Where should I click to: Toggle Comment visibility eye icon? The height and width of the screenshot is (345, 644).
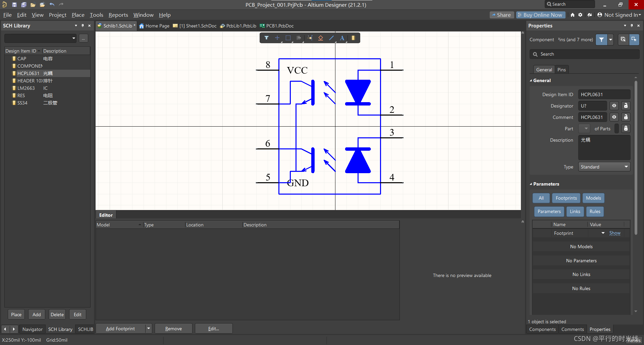614,117
